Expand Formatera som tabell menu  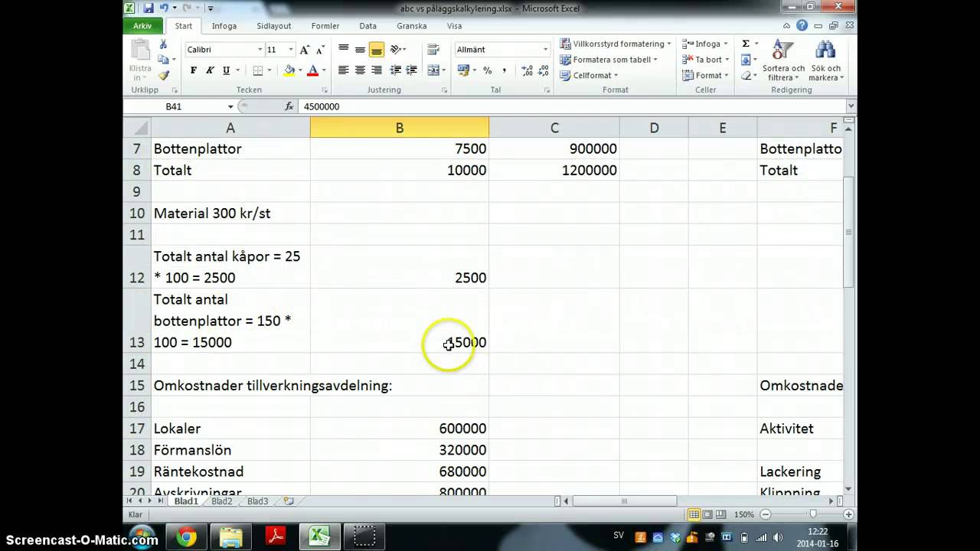coord(609,60)
